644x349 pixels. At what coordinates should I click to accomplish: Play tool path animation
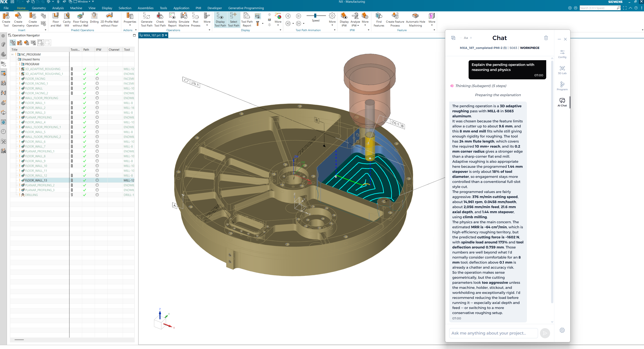coord(299,16)
